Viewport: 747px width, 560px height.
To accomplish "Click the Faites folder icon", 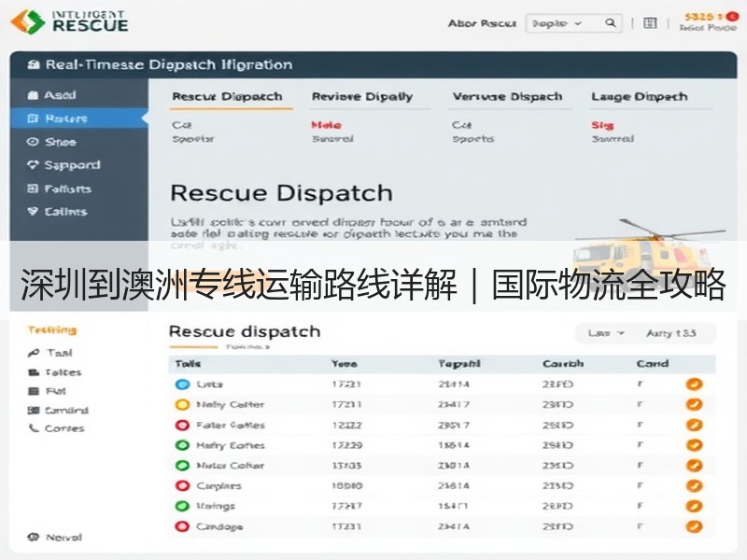I will [x=34, y=372].
